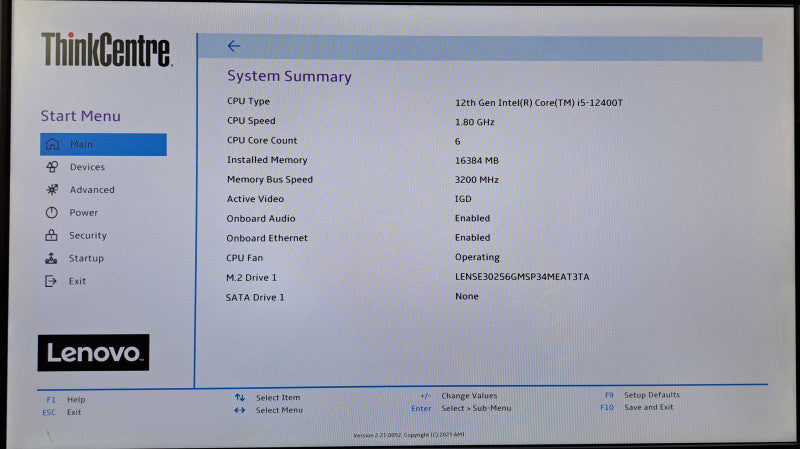Click F1 Help hint
Viewport: 800px width, 449px height.
pos(66,400)
